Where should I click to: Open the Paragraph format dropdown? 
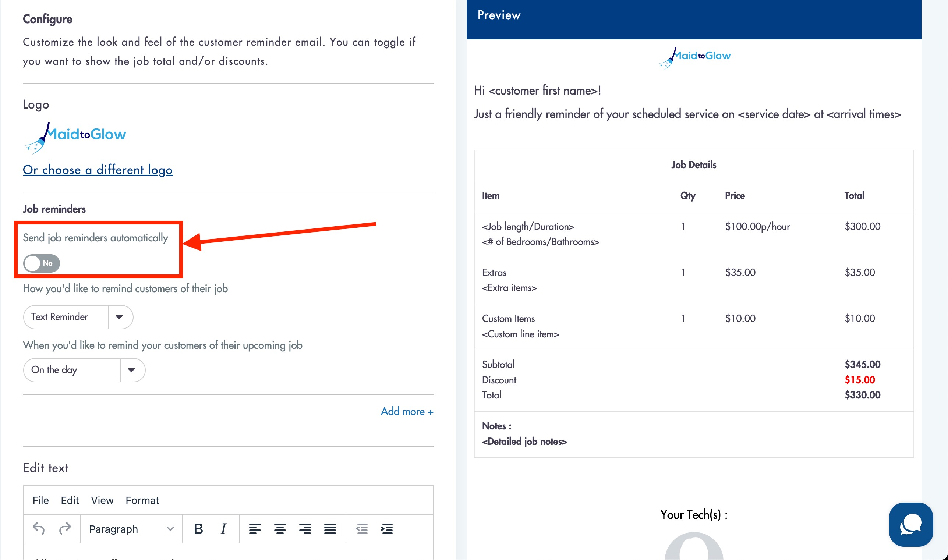pos(131,529)
